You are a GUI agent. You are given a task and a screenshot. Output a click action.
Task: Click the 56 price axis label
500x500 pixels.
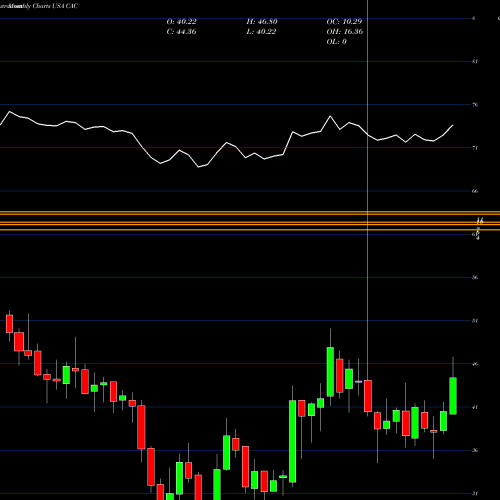click(x=475, y=277)
